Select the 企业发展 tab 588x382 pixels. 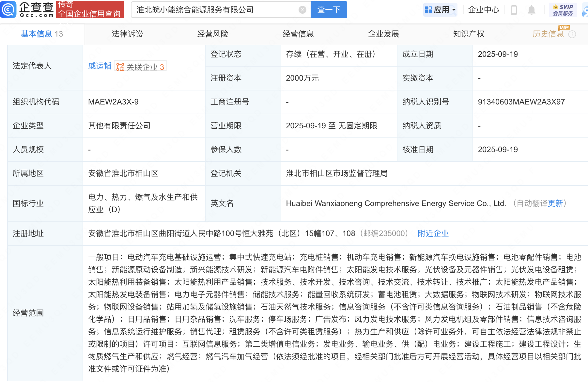pyautogui.click(x=383, y=34)
